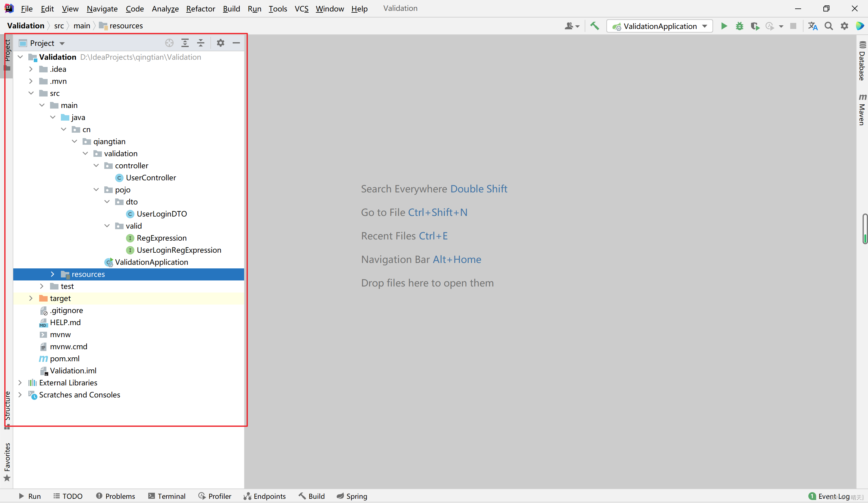Click Select Opened File target icon
868x503 pixels.
pyautogui.click(x=169, y=43)
